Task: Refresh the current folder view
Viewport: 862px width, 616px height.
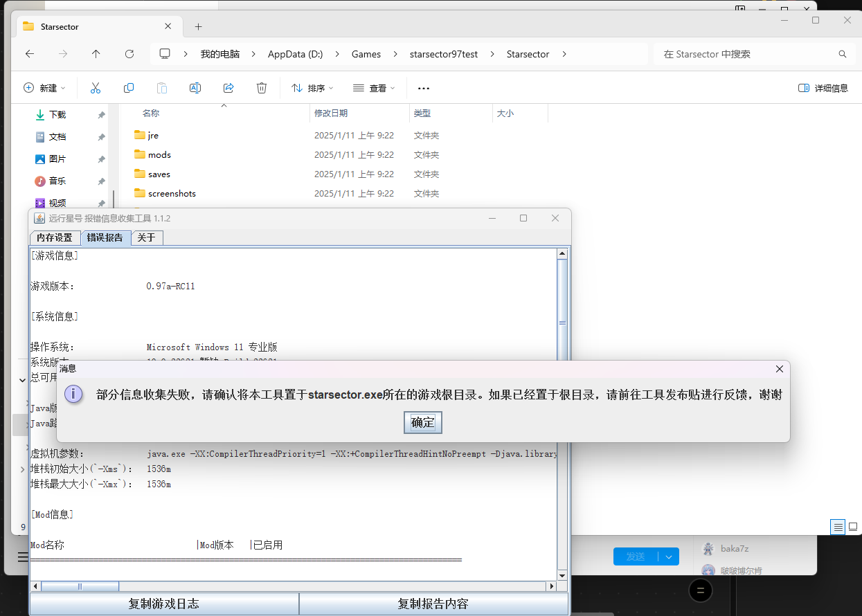Action: pos(129,54)
